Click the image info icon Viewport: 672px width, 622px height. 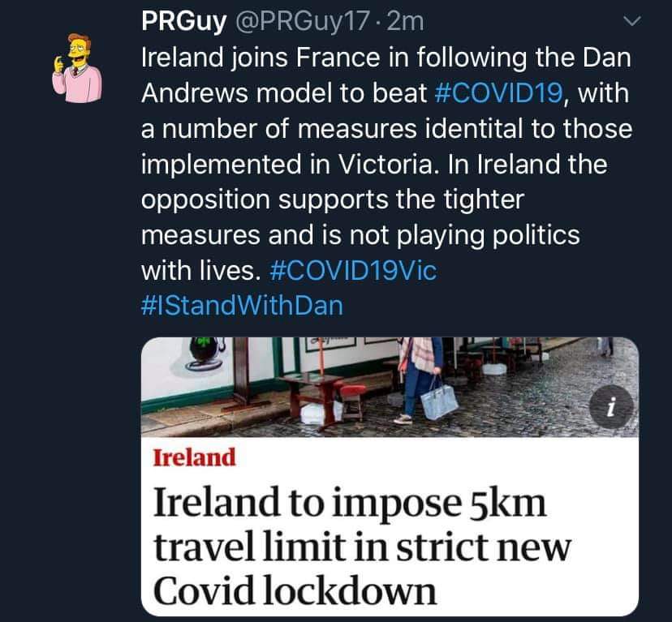pyautogui.click(x=612, y=407)
